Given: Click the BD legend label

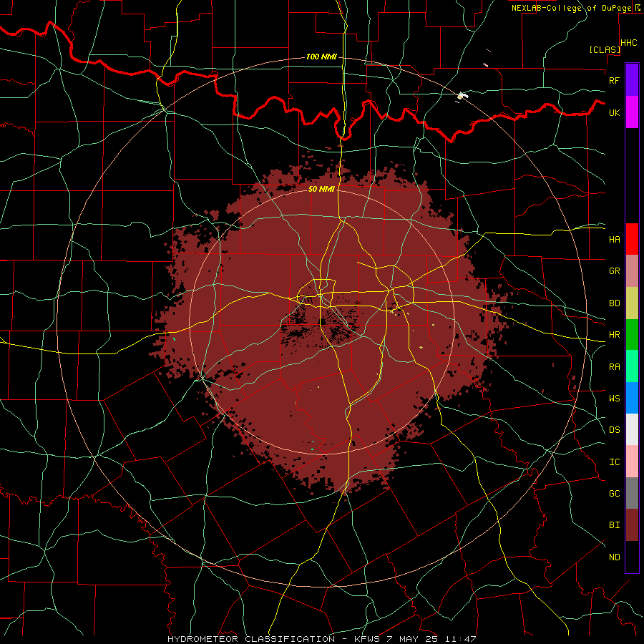Looking at the screenshot, I should point(614,303).
